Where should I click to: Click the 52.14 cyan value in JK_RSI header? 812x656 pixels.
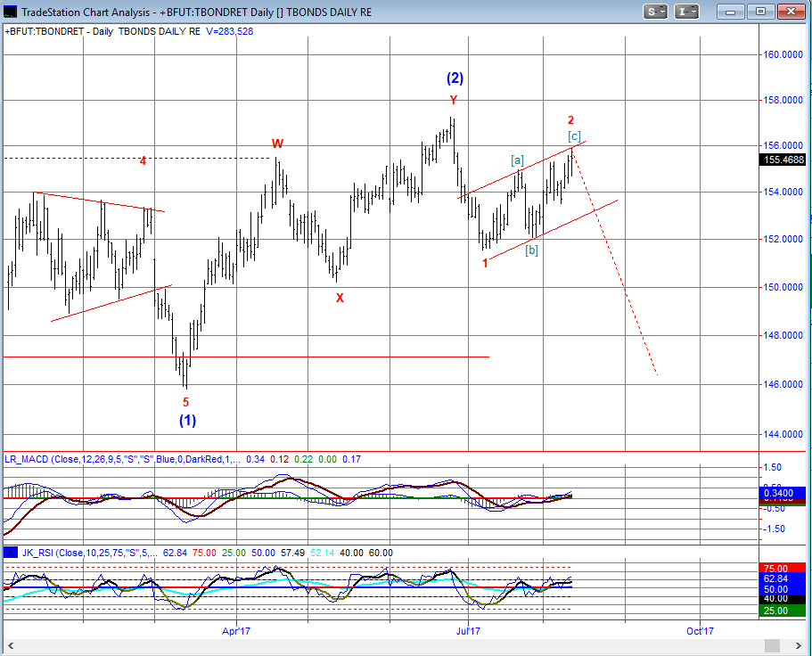[x=322, y=553]
